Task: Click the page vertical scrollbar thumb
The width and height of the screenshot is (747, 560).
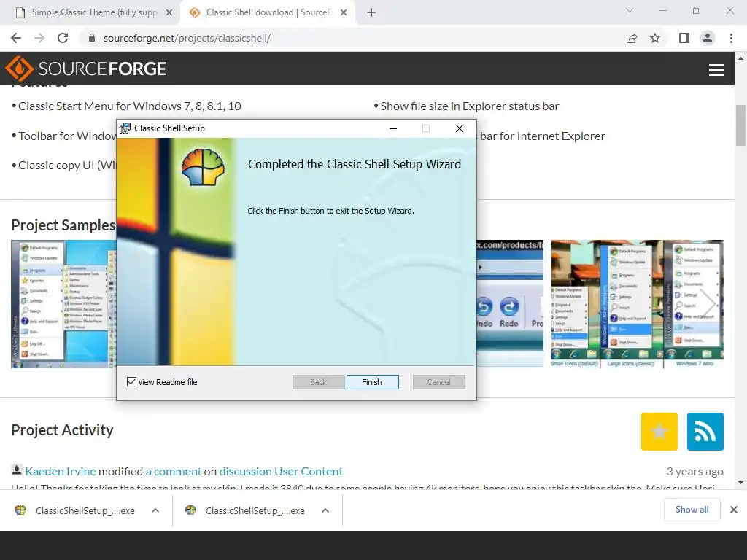Action: (x=740, y=125)
